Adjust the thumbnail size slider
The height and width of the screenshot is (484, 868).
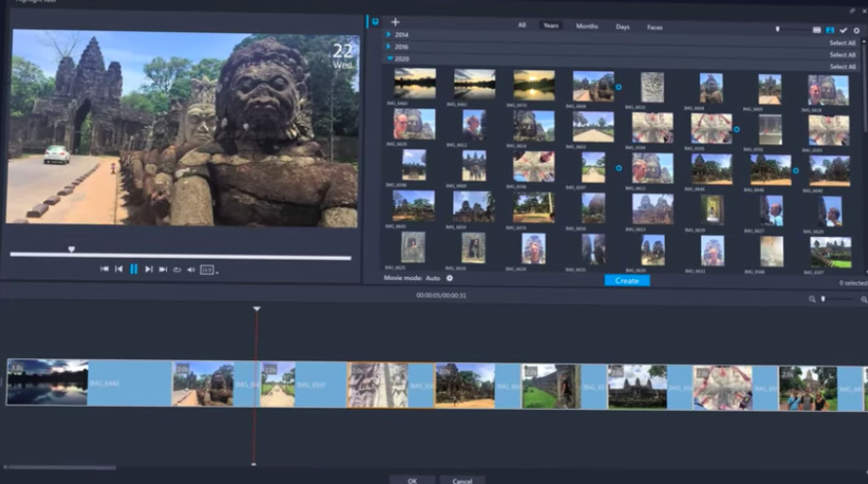(x=778, y=29)
